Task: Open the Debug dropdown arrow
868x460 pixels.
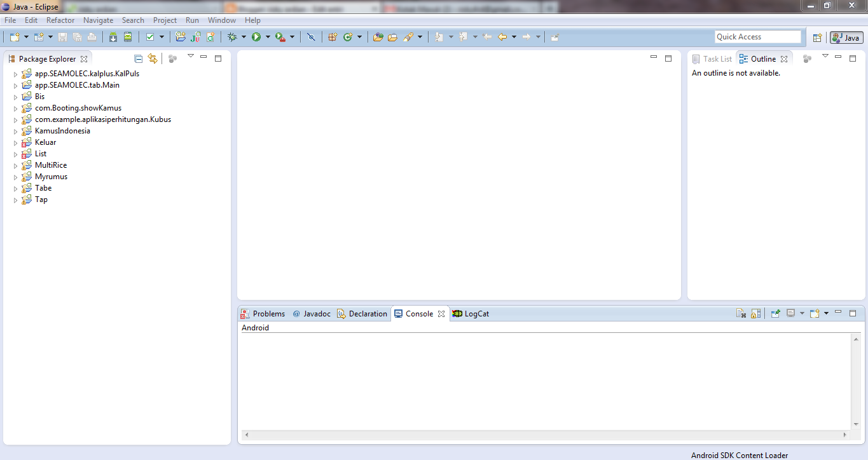Action: tap(244, 37)
